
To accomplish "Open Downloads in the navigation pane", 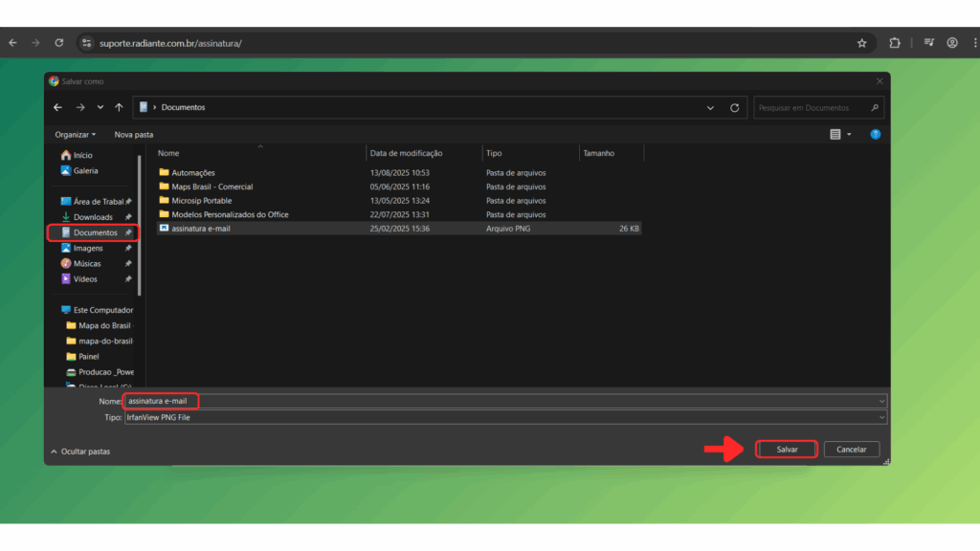I will point(93,217).
